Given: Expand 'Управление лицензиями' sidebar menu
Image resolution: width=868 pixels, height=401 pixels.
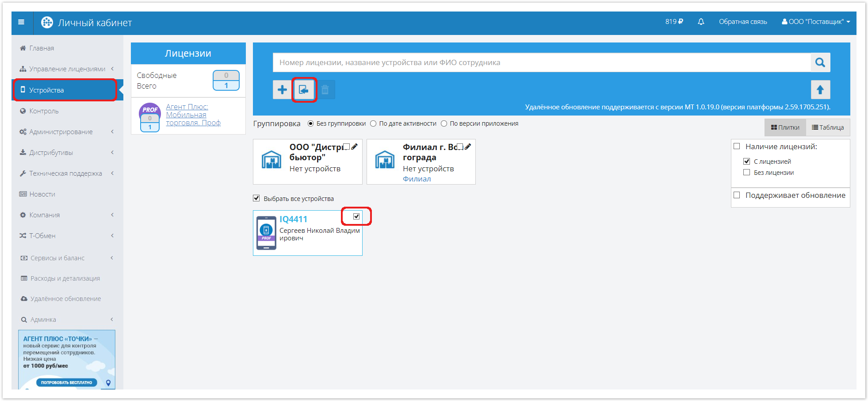Looking at the screenshot, I should coord(67,69).
